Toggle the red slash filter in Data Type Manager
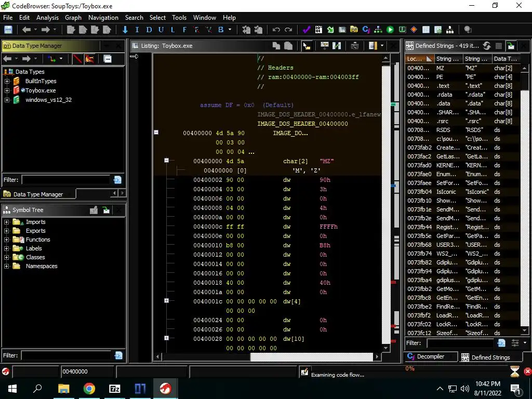532x399 pixels. tap(77, 59)
